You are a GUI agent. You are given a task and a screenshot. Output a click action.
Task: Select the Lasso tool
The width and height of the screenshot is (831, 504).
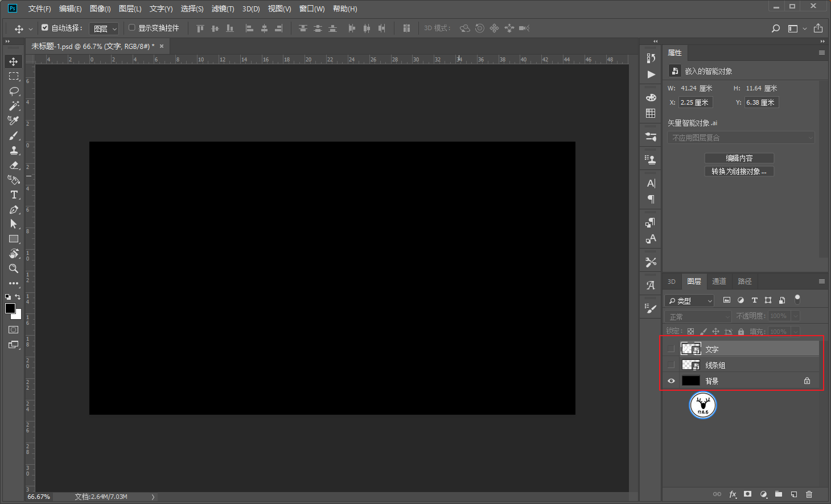click(x=14, y=91)
